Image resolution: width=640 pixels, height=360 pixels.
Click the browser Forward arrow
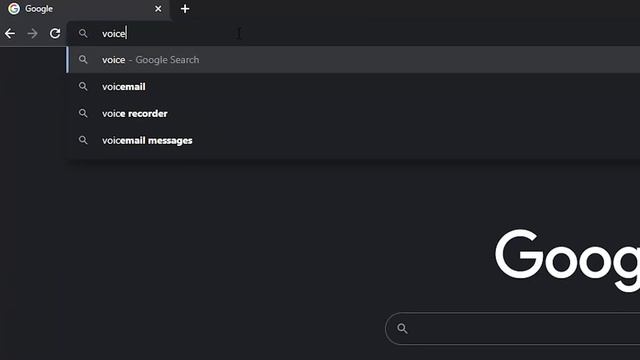click(32, 33)
